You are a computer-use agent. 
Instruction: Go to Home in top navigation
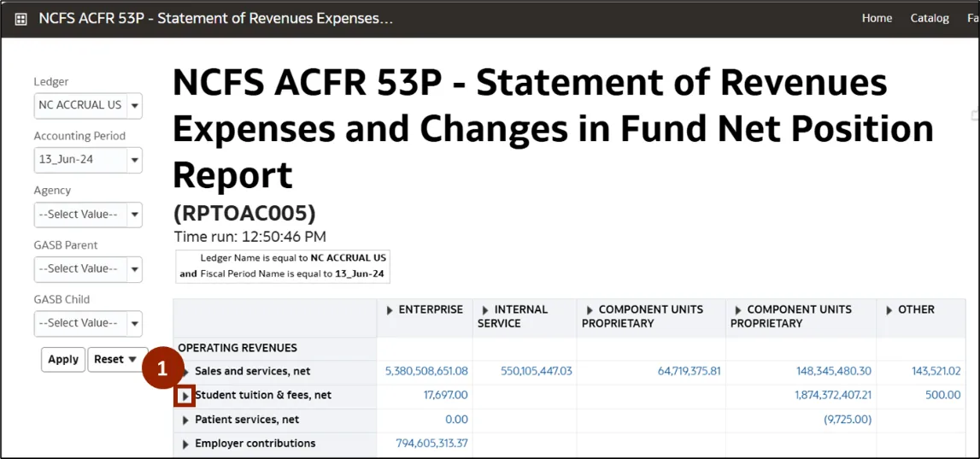877,18
